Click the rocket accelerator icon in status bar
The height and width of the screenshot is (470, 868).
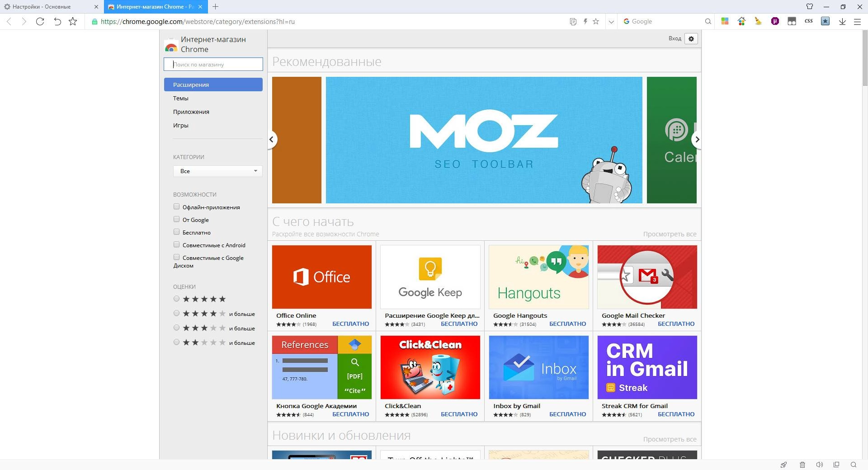pyautogui.click(x=784, y=465)
